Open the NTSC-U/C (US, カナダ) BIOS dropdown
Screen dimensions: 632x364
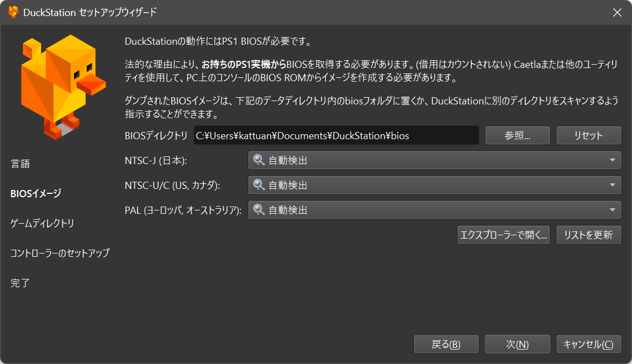pyautogui.click(x=434, y=185)
